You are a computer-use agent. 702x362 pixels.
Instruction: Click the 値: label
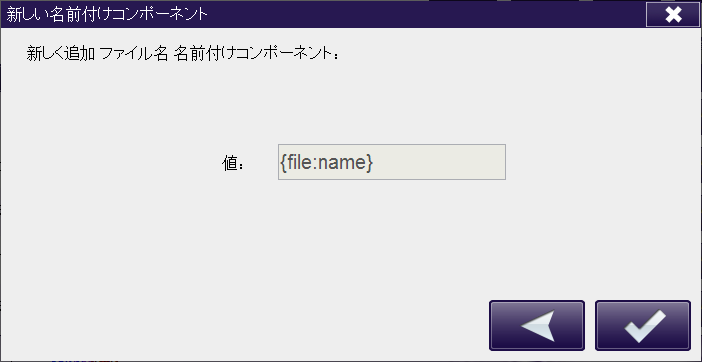tap(233, 164)
